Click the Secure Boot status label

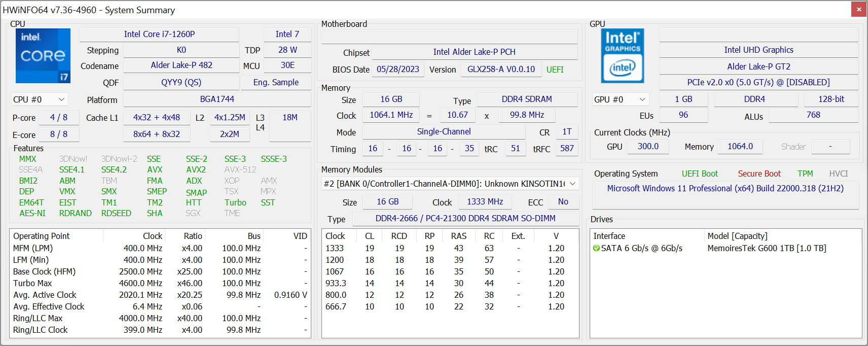point(759,174)
